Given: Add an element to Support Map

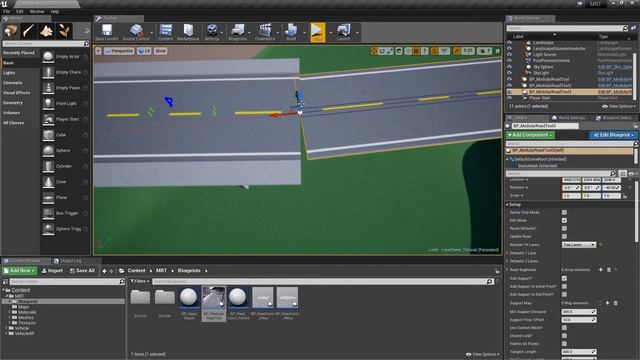Looking at the screenshot, I should click(607, 303).
